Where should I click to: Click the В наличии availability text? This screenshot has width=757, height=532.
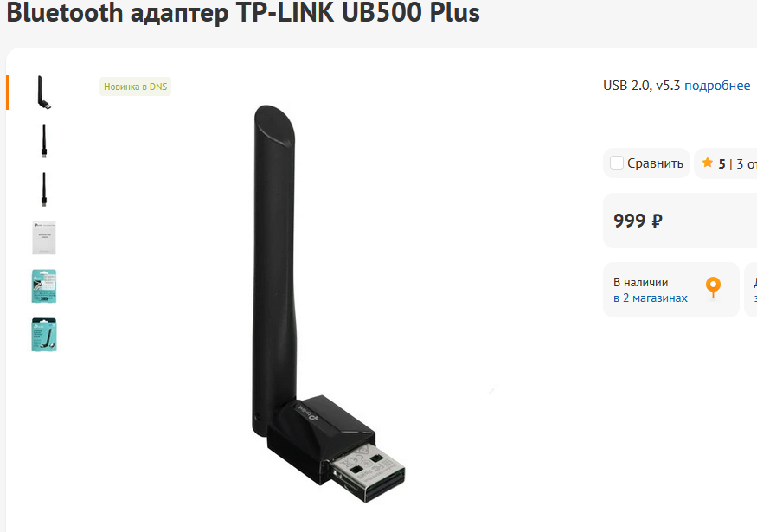[641, 282]
